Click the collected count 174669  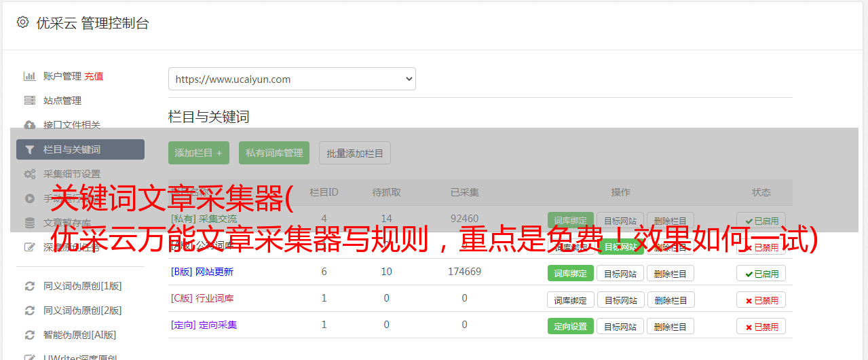tap(464, 272)
